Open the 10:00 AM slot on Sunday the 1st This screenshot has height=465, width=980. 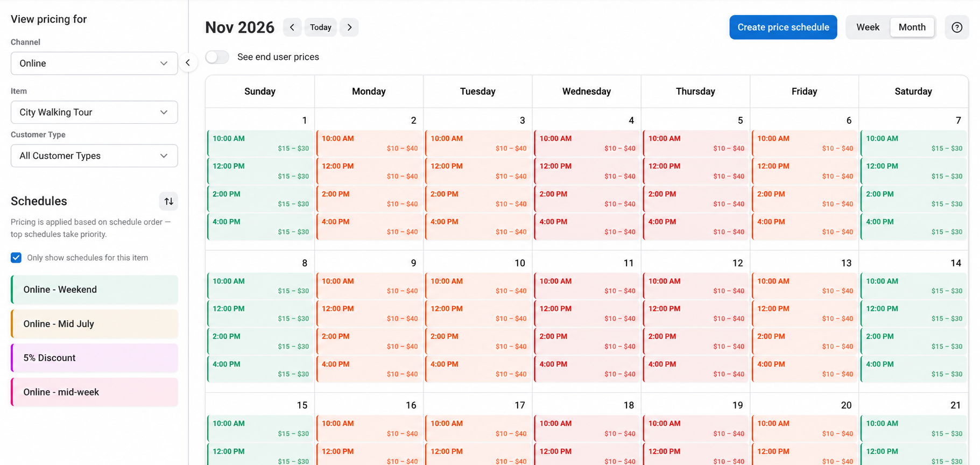tap(260, 143)
